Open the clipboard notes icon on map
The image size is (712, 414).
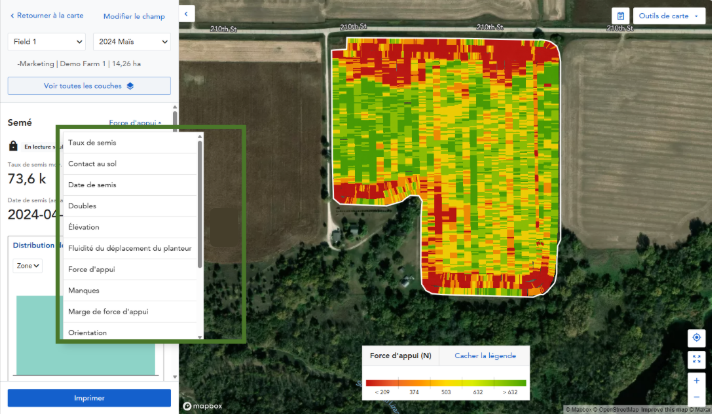[x=620, y=16]
